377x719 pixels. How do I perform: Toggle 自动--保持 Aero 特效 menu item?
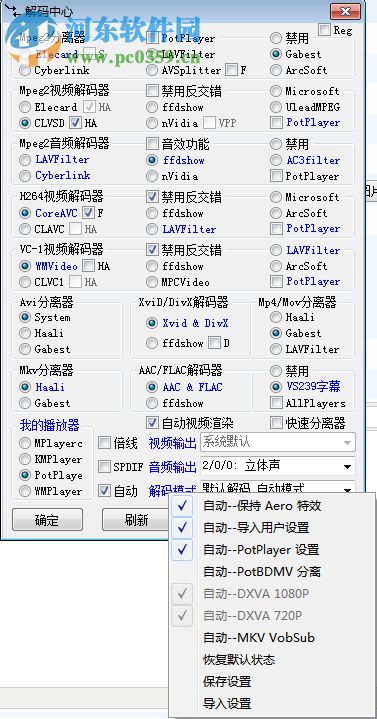click(x=272, y=506)
